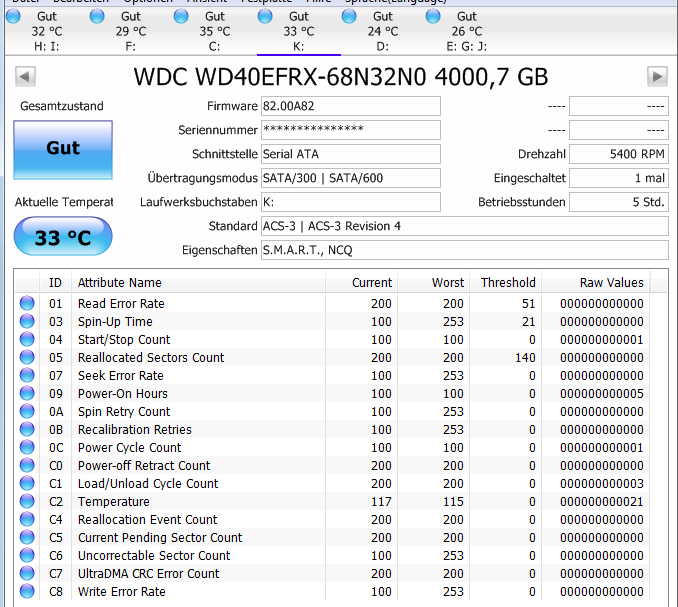Viewport: 678px width, 607px height.
Task: Select the 'Power-On Hours' attribute name
Action: (x=122, y=393)
